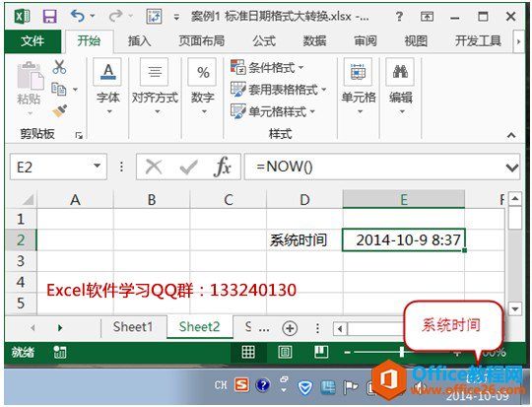The image size is (532, 407).
Task: Save the workbook with the floppy icon
Action: coord(49,16)
